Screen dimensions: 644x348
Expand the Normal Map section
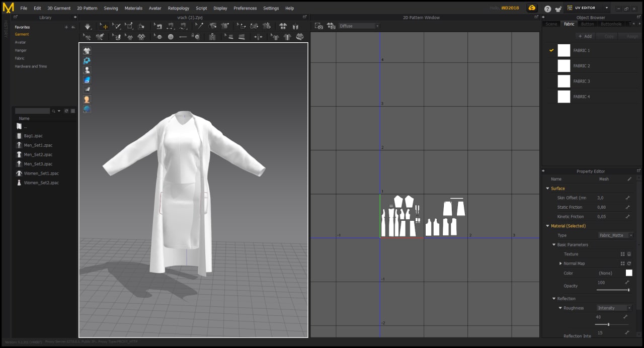pos(560,264)
